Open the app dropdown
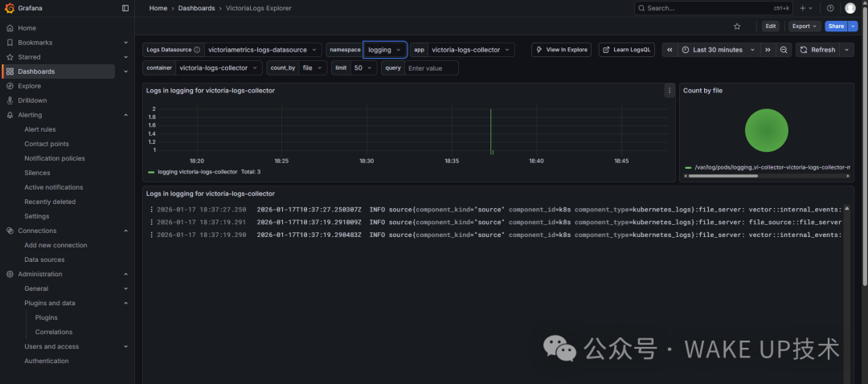 (471, 50)
